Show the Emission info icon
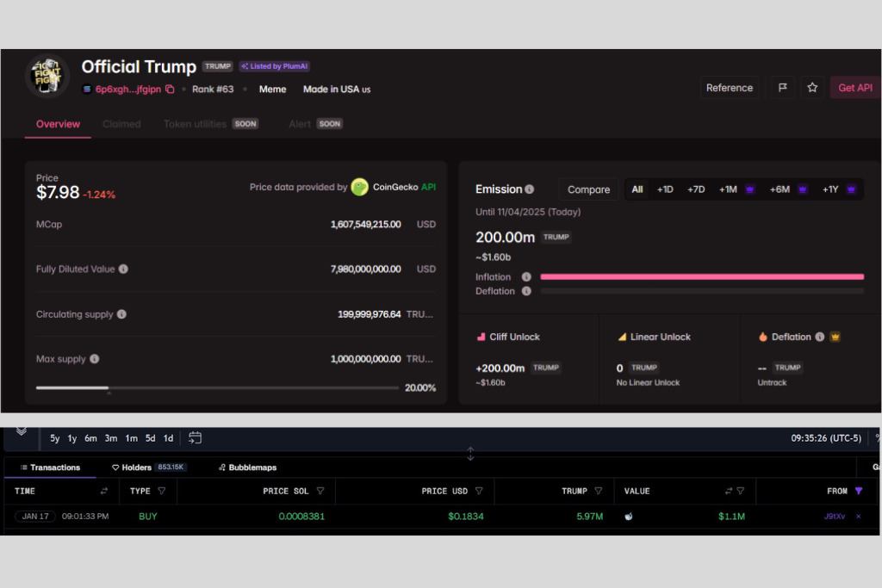This screenshot has height=588, width=882. point(530,189)
